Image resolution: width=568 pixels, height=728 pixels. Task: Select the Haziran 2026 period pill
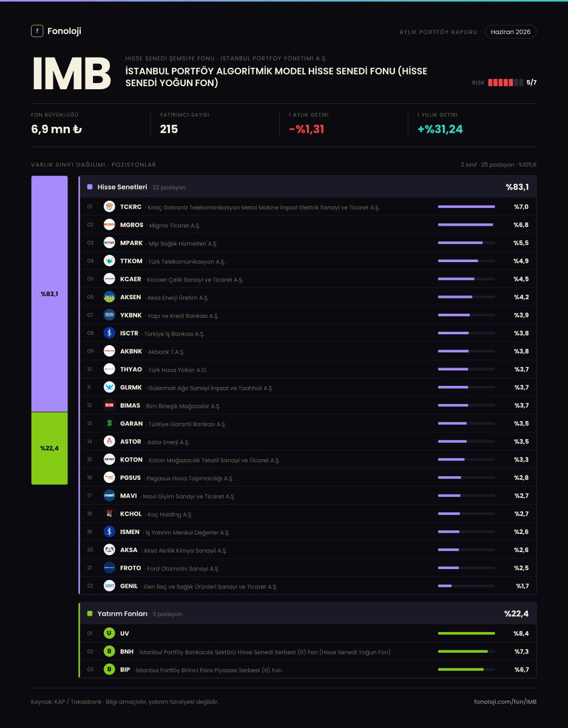pyautogui.click(x=510, y=32)
